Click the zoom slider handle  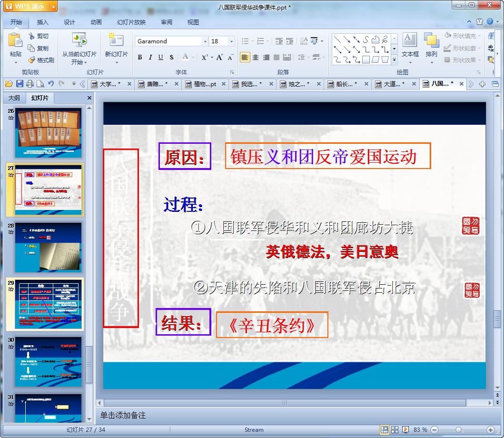tap(459, 429)
